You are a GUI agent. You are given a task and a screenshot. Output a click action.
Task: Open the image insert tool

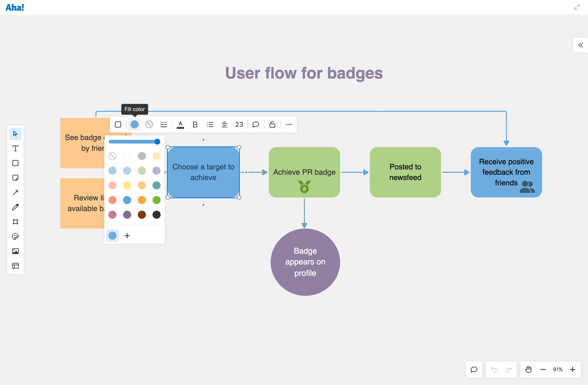click(x=15, y=251)
